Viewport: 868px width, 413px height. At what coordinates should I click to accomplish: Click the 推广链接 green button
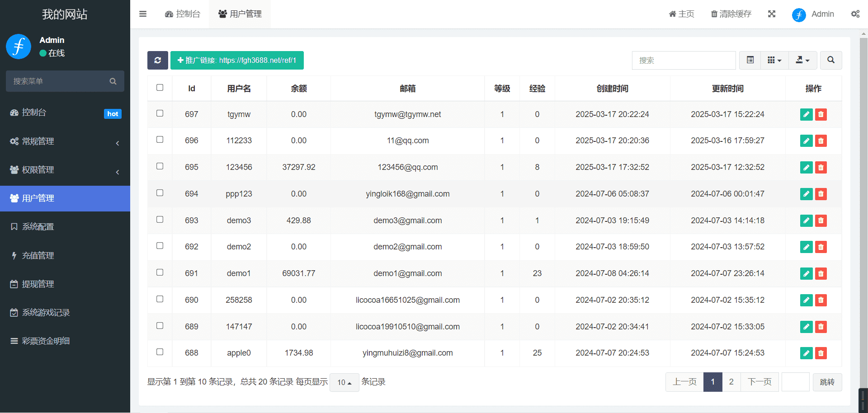[x=237, y=60]
